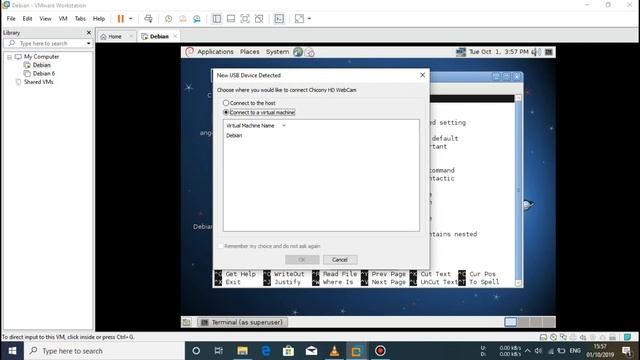Check Remember my choice and do not ask again

coord(221,246)
